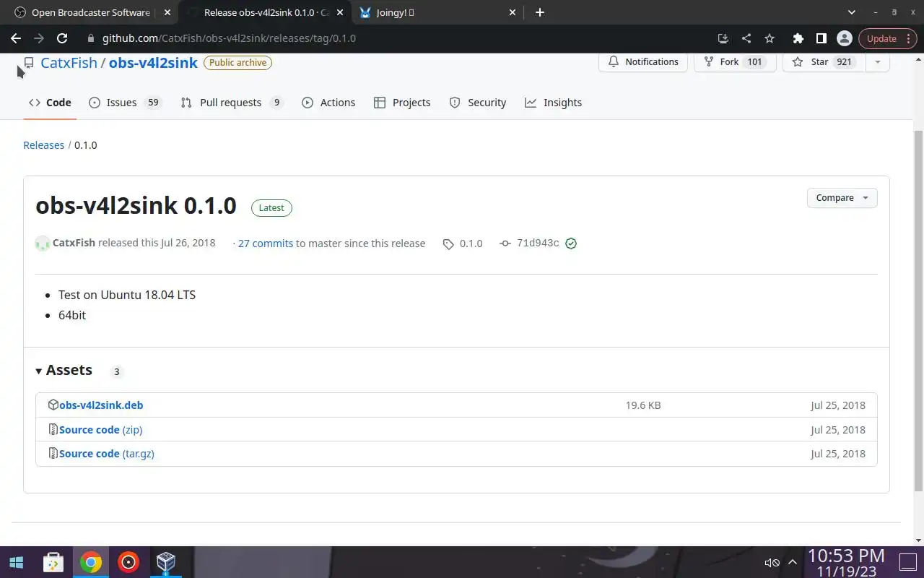Click the install app icon in address bar
The height and width of the screenshot is (578, 924).
tap(723, 38)
